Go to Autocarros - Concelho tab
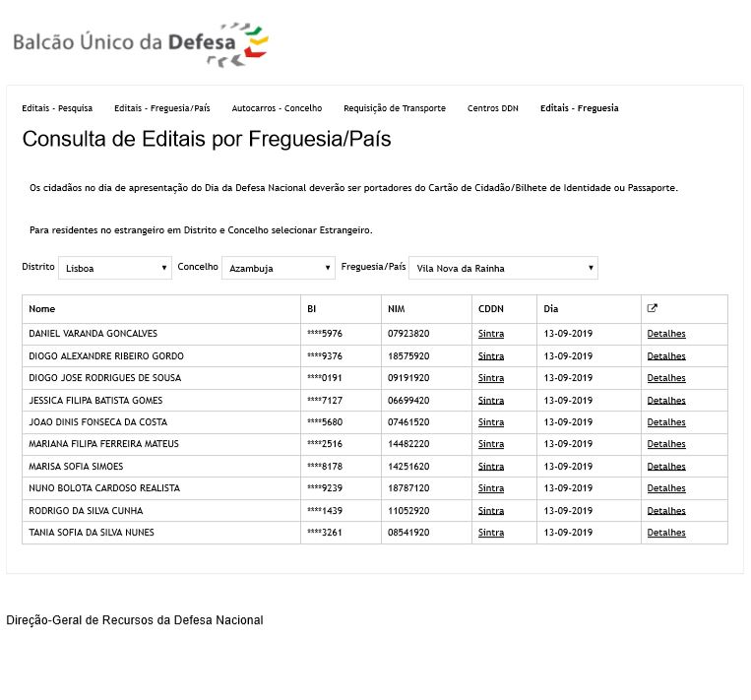Image resolution: width=751 pixels, height=700 pixels. click(x=277, y=108)
